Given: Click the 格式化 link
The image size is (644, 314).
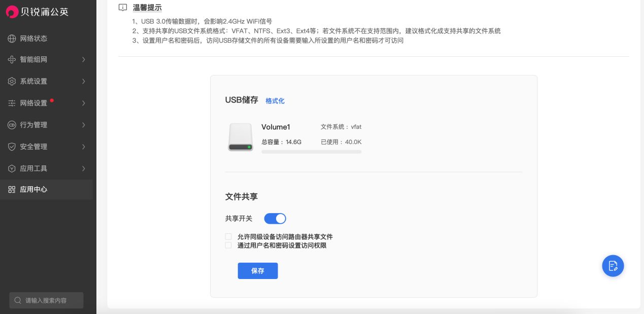Looking at the screenshot, I should pyautogui.click(x=275, y=101).
